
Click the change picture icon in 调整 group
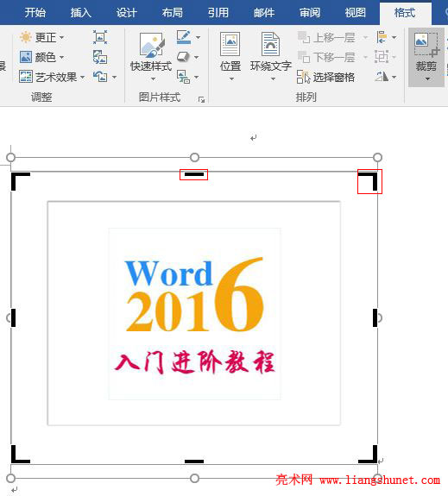pos(100,57)
